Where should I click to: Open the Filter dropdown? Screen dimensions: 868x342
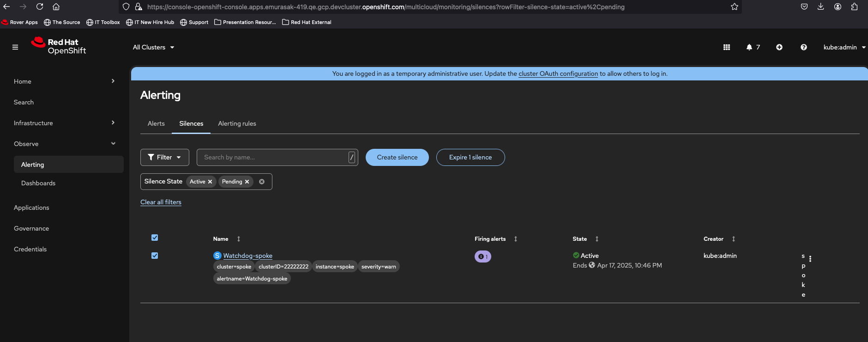click(165, 157)
